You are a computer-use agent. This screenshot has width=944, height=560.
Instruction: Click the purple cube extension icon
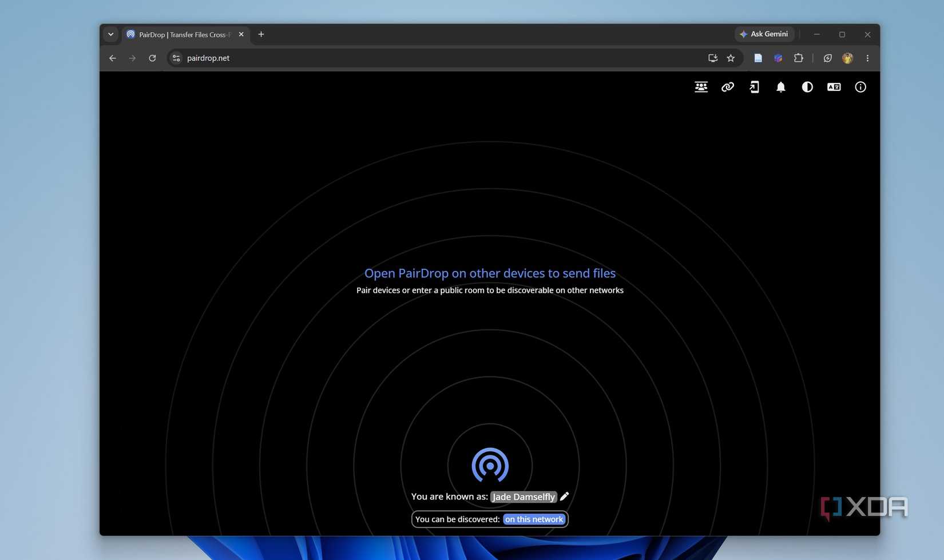778,58
